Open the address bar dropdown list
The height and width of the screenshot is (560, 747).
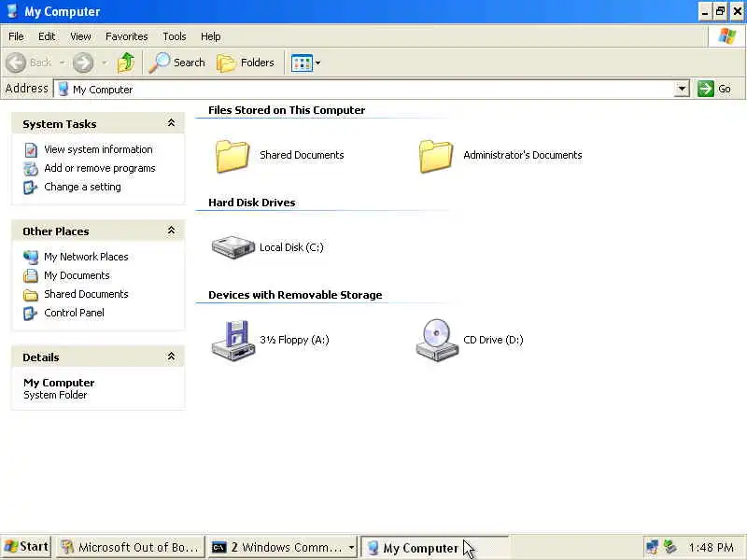click(682, 89)
